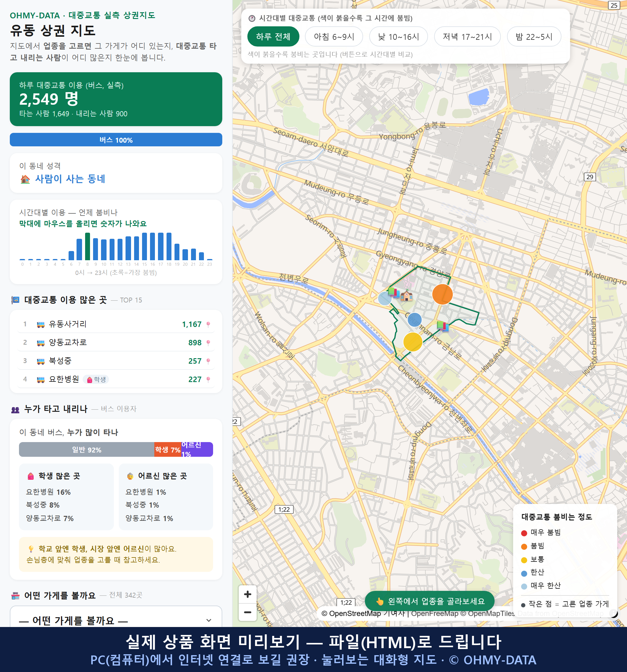Screen dimensions: 627x672
Task: Click 요한병원 16% under 학생 많은 곳
Action: point(48,492)
